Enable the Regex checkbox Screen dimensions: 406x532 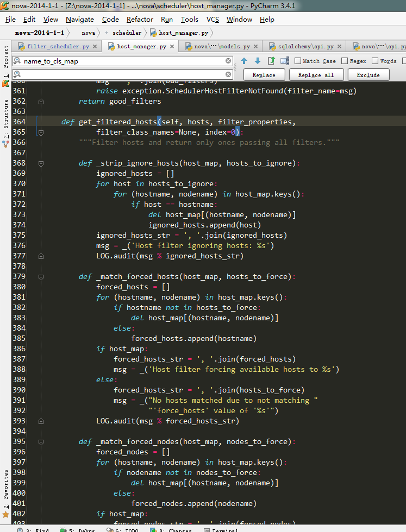(345, 61)
